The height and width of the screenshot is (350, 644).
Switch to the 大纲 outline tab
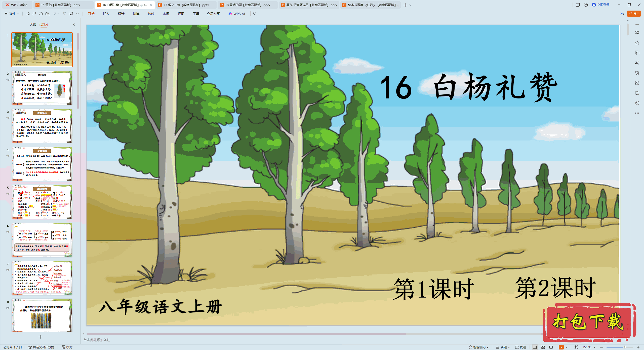tap(33, 24)
